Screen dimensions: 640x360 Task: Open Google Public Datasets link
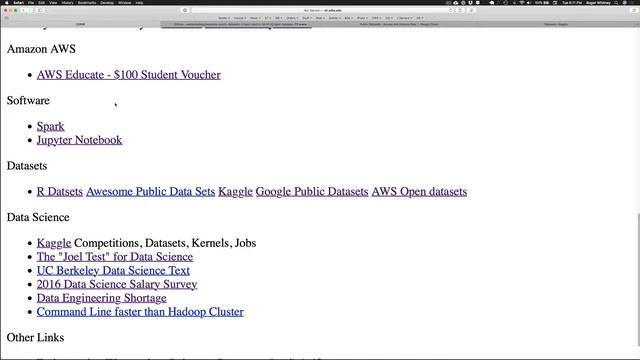tap(312, 191)
